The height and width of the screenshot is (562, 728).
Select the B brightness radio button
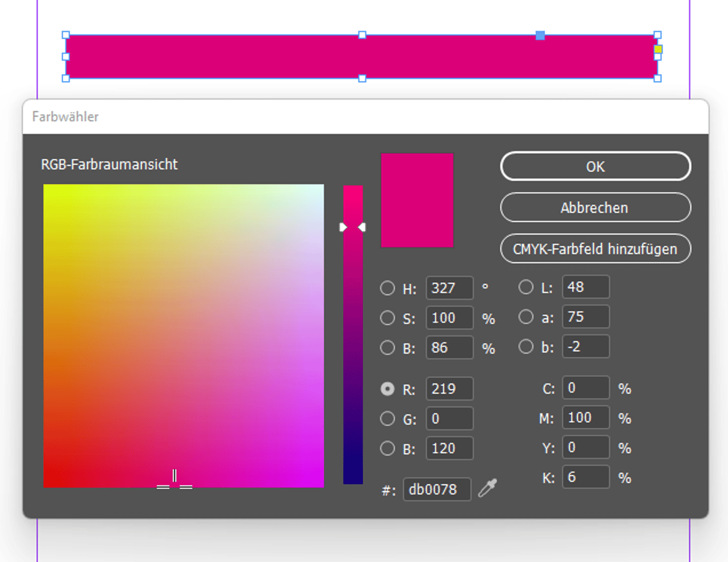(x=387, y=348)
